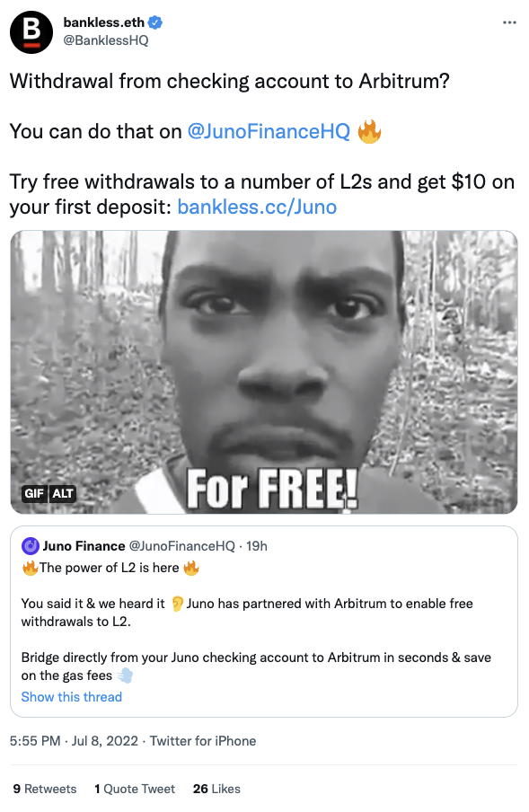
Task: Open the @BanklessHQ handle
Action: tap(106, 40)
